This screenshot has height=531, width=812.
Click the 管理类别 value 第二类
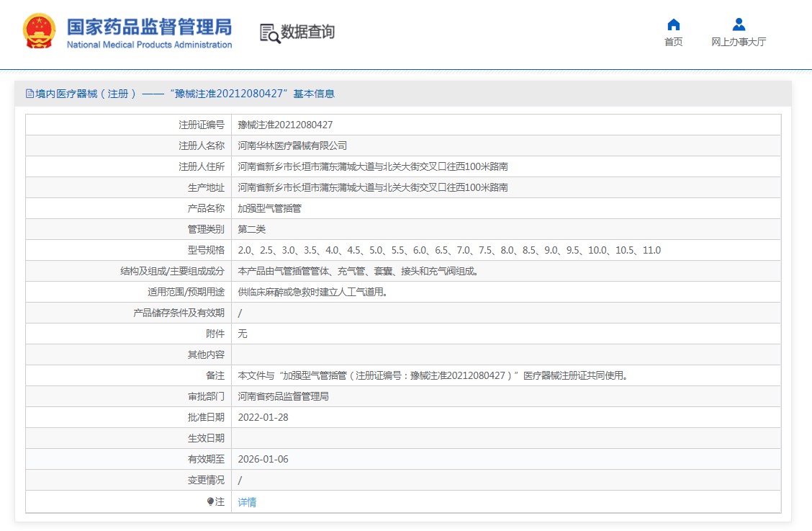(252, 229)
